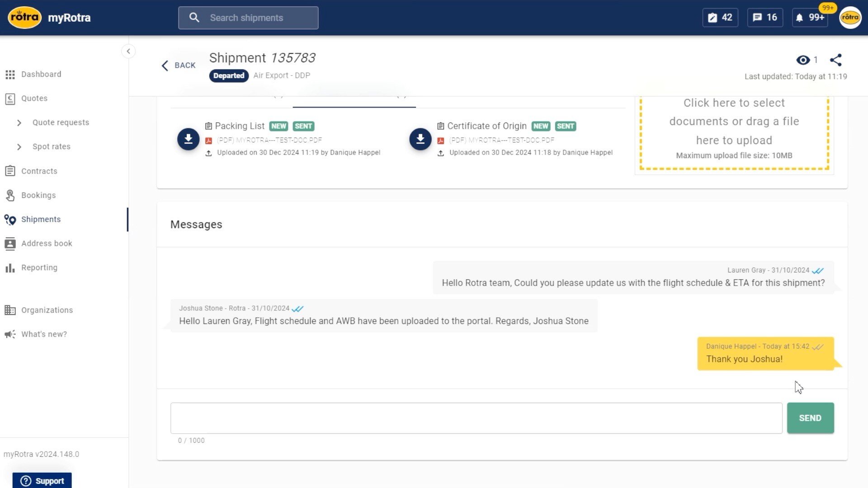Image resolution: width=868 pixels, height=488 pixels.
Task: Expand the Spot rates submenu
Action: [x=51, y=146]
